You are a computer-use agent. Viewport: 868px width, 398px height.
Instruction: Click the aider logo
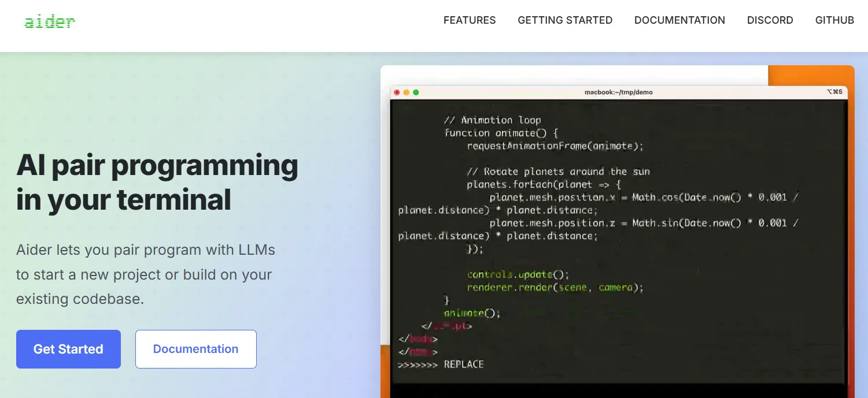pos(50,22)
